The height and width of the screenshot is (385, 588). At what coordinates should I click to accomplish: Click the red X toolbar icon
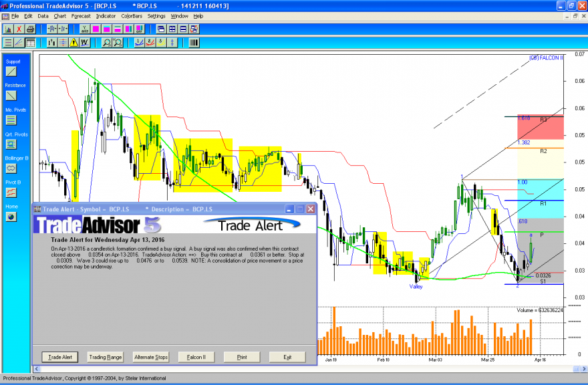pos(19,29)
